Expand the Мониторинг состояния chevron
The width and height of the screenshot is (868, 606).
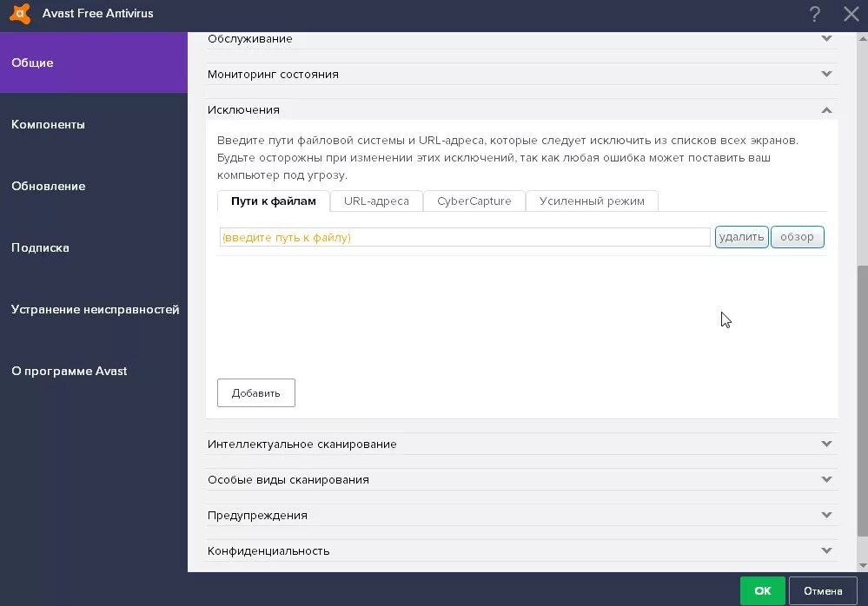826,74
